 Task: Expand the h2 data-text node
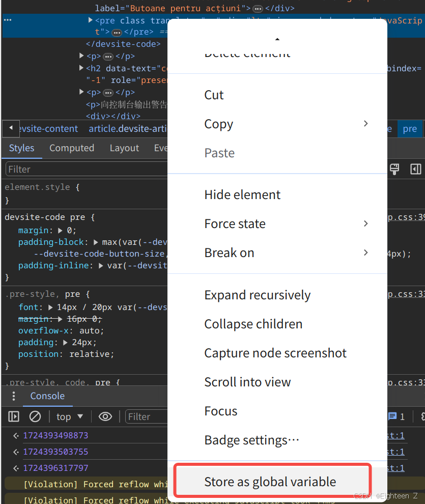point(81,68)
